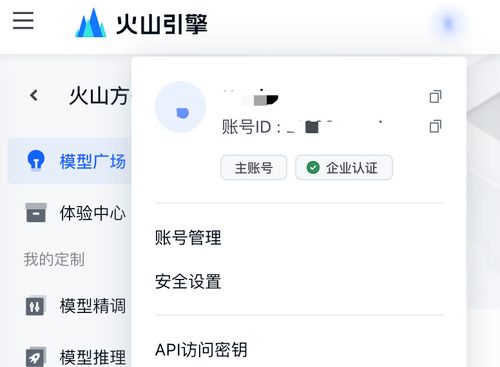Viewport: 500px width, 367px height.
Task: Open API访问密钥 access keys
Action: click(201, 350)
